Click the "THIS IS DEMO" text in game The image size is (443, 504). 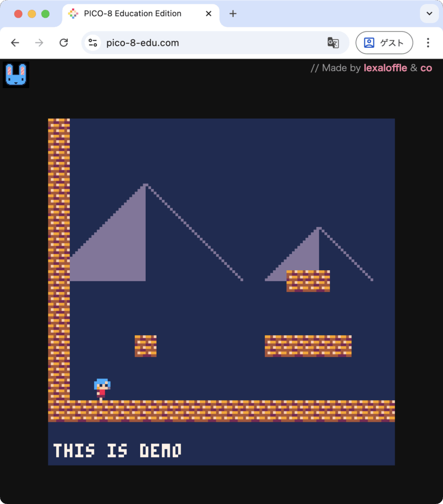[x=117, y=450]
